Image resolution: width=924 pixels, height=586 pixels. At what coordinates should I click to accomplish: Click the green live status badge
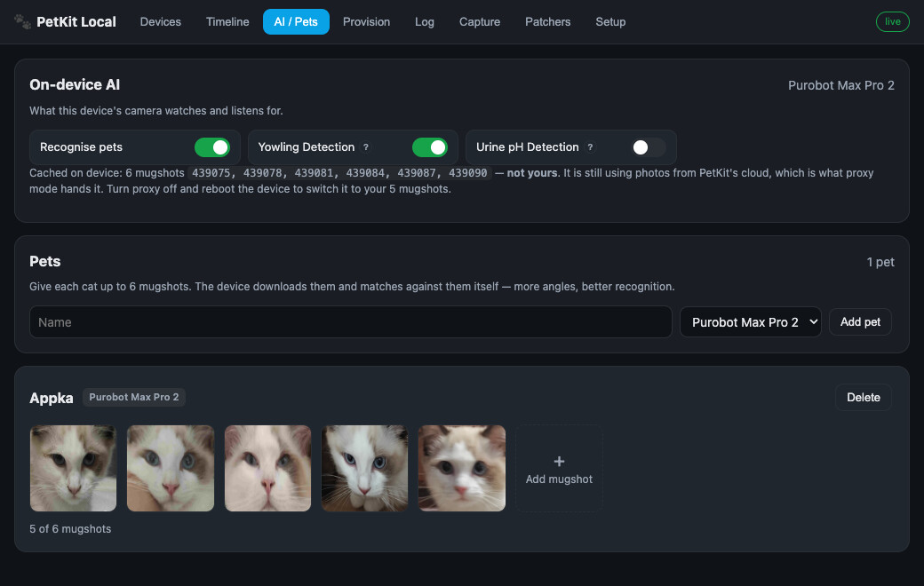coord(892,22)
